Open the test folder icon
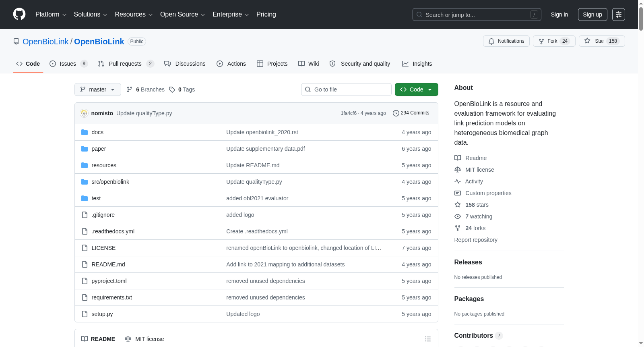 click(x=85, y=198)
